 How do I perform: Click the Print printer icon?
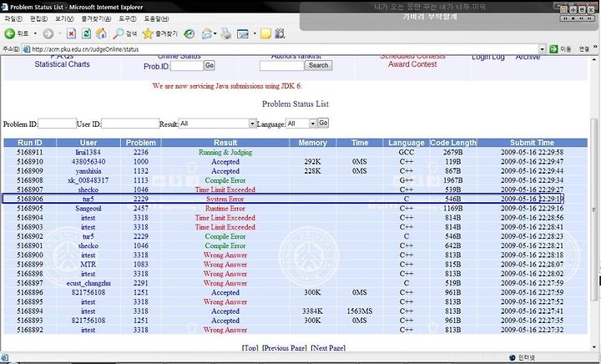[226, 33]
